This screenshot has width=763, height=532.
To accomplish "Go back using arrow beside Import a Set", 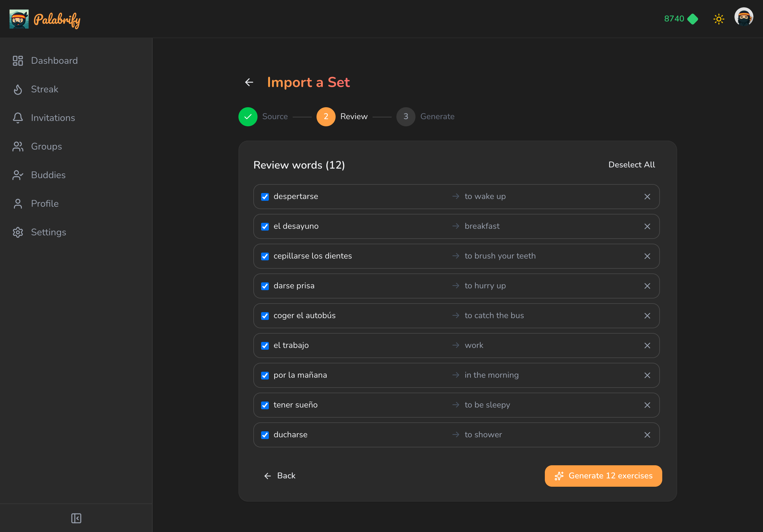I will (249, 82).
